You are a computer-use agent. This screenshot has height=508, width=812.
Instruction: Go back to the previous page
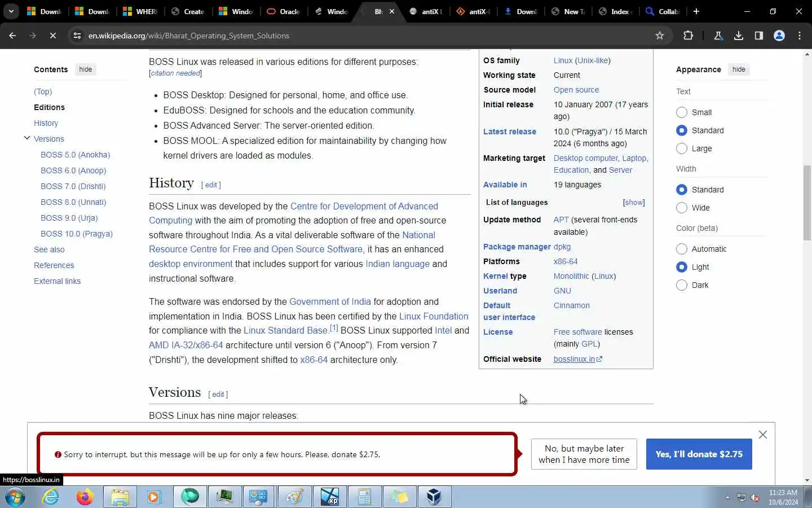pos(12,36)
